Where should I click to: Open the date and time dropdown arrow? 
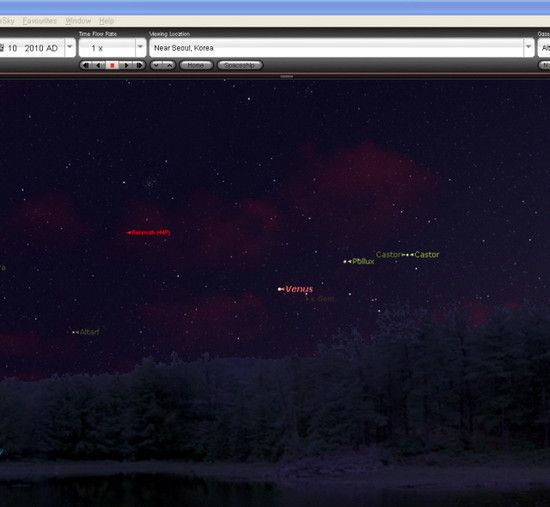(70, 47)
